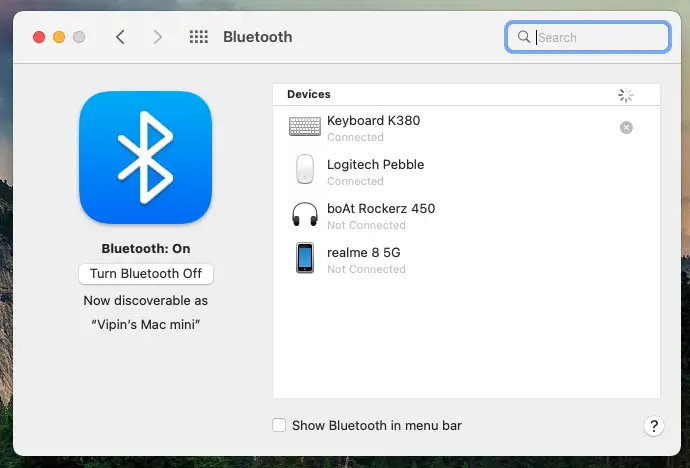Click the forward navigation arrow
690x468 pixels.
click(158, 37)
